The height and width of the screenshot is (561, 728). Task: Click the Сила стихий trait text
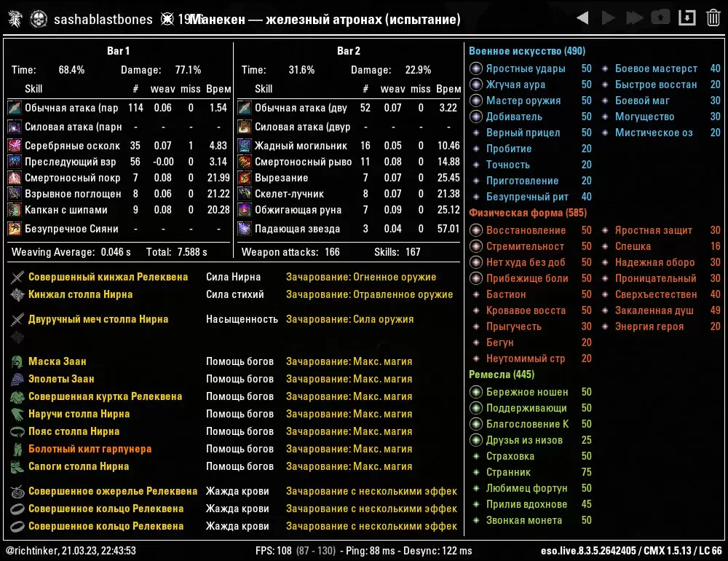tap(235, 294)
